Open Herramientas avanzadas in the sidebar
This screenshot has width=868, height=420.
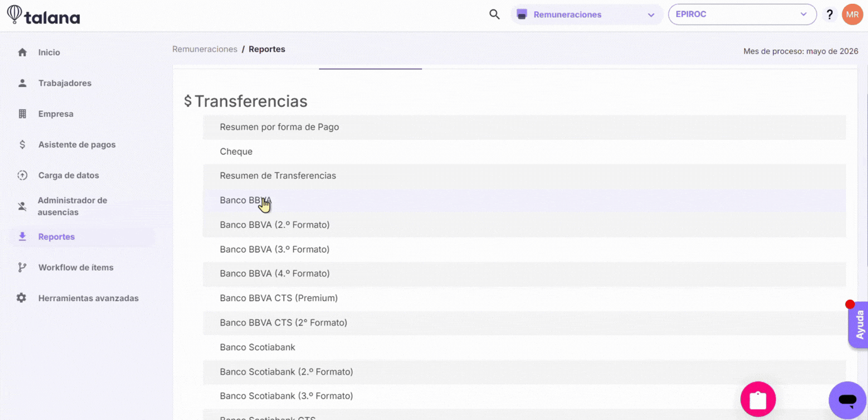click(89, 298)
